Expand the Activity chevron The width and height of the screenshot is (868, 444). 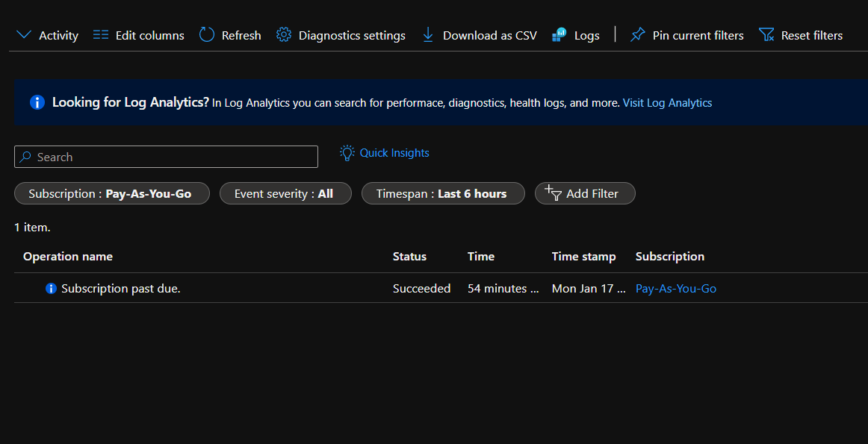click(x=24, y=35)
